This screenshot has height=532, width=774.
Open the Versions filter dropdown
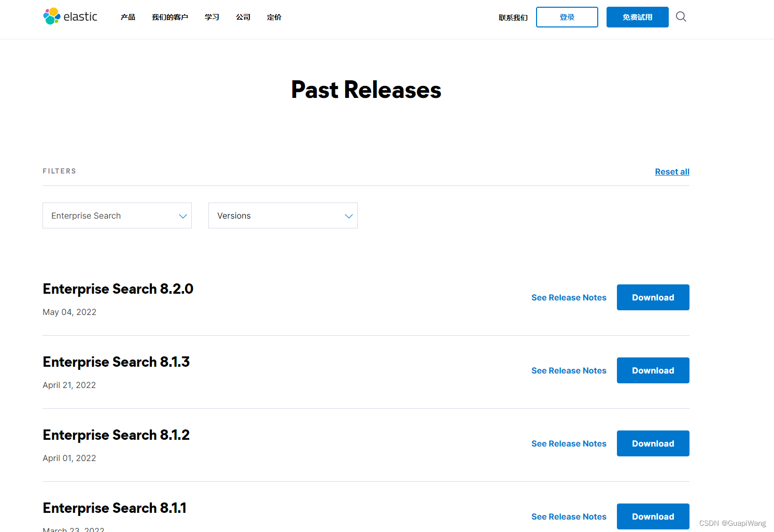click(283, 215)
